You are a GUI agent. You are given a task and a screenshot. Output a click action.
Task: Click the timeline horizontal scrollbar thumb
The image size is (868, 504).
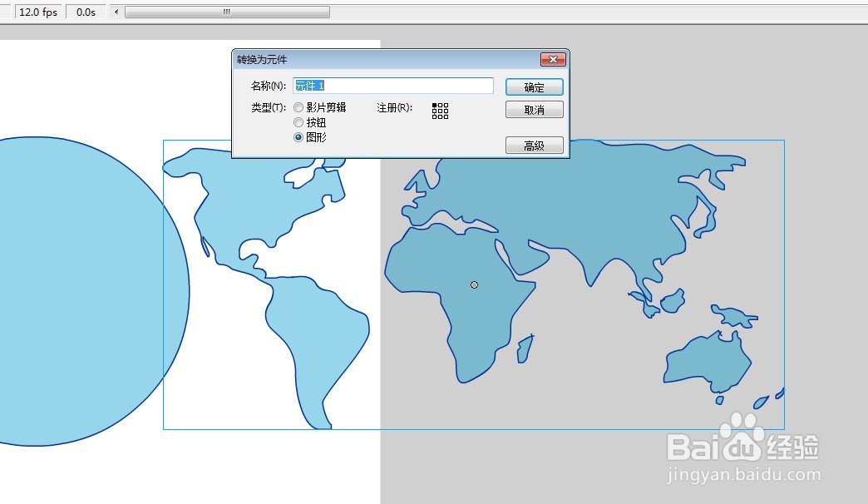point(227,12)
